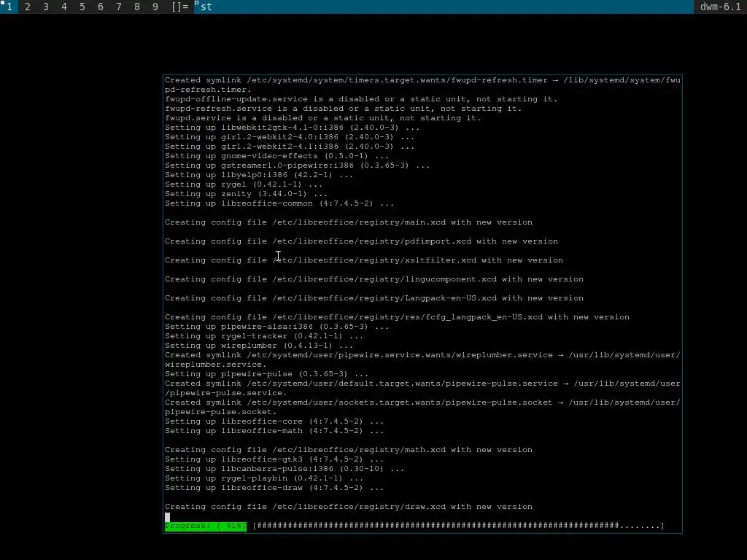Click the wireplumber.service symlink line
The image size is (747, 560).
[x=422, y=360]
